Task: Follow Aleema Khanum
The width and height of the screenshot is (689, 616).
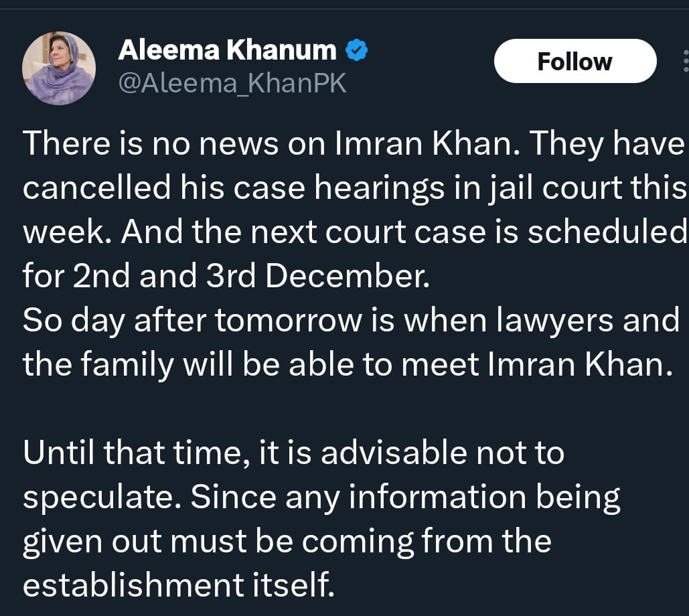Action: point(575,62)
